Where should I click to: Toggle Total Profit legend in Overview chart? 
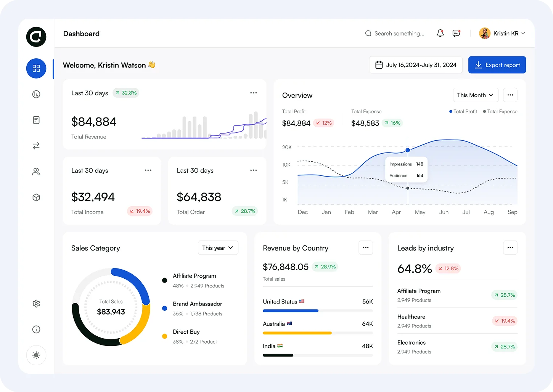click(x=463, y=112)
